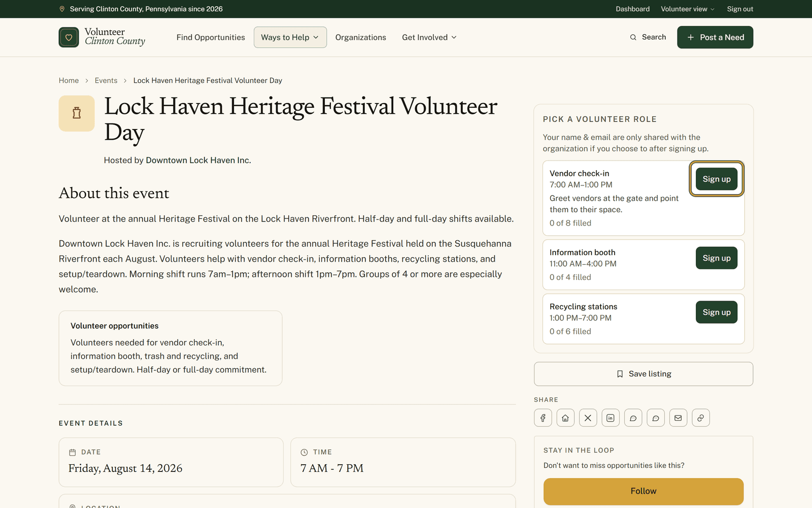This screenshot has width=812, height=508.
Task: Share event on X
Action: 588,418
